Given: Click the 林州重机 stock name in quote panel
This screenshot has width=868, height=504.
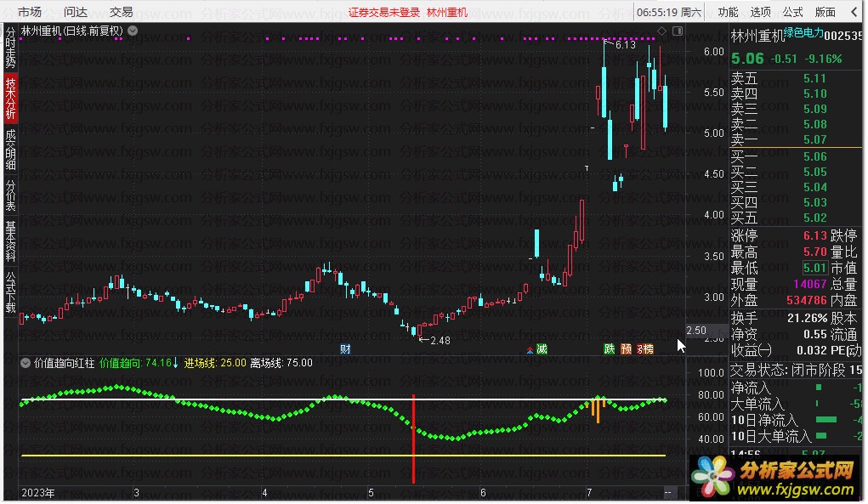Looking at the screenshot, I should tap(757, 37).
